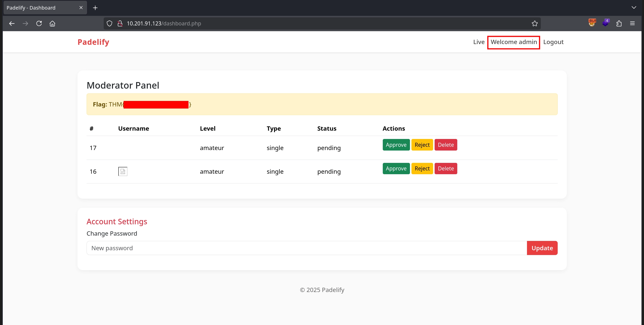Open the Firefox hamburger menu

pos(632,24)
